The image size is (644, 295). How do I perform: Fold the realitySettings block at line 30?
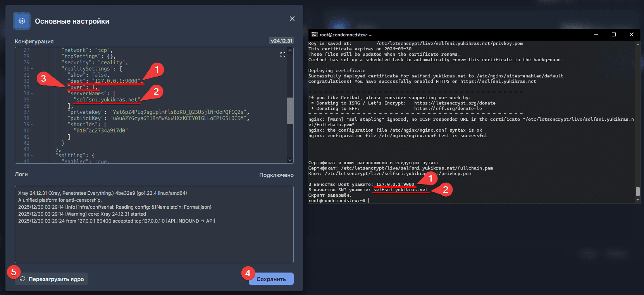click(32, 69)
